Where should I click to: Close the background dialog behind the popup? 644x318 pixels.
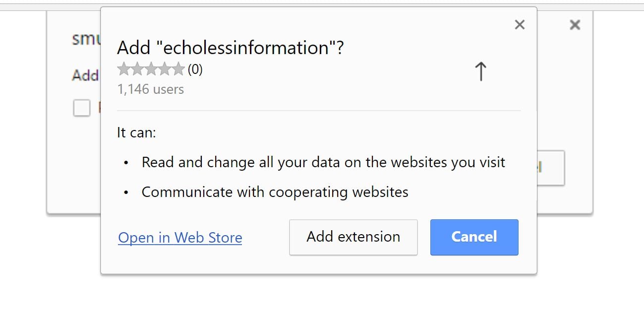(575, 25)
